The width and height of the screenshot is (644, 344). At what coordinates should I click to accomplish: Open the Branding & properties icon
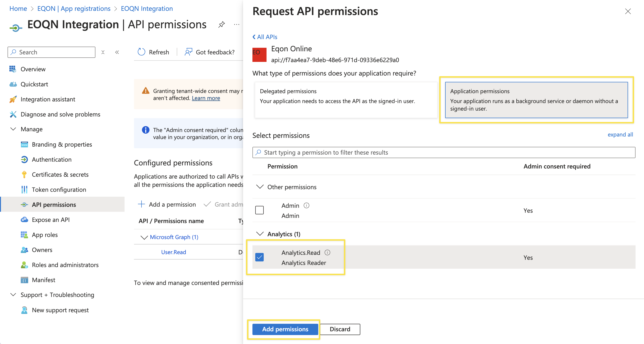coord(24,144)
